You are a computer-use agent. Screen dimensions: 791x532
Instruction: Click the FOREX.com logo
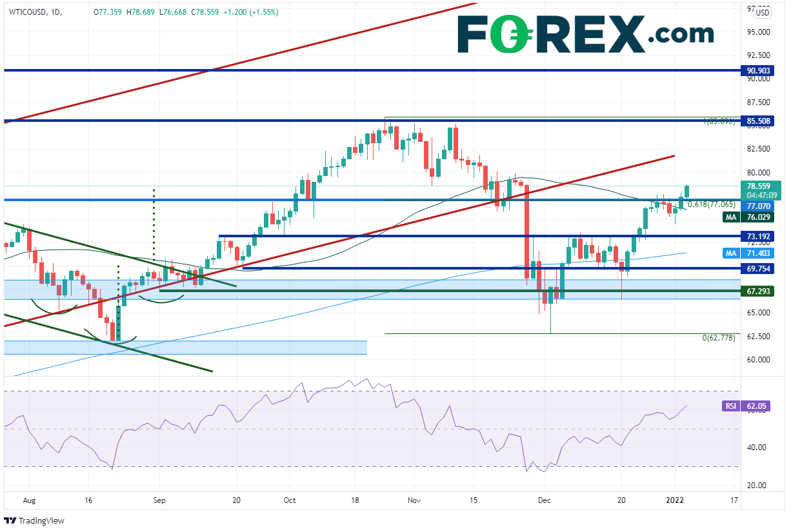[x=585, y=33]
